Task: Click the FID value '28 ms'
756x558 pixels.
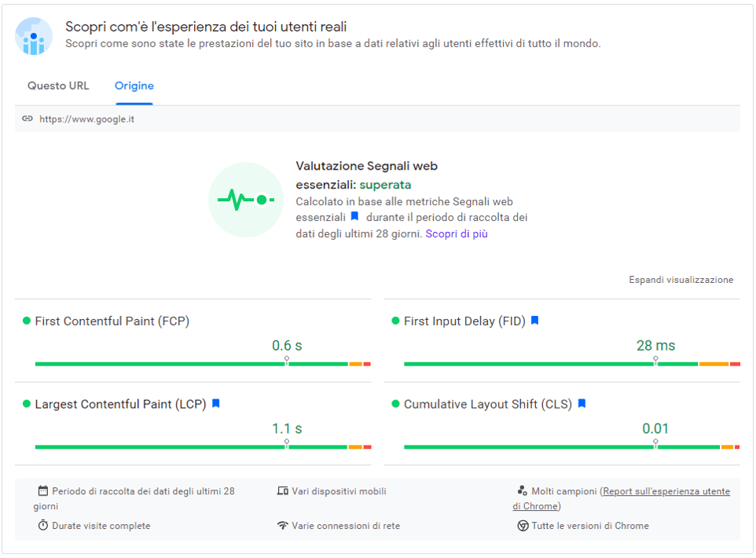Action: [655, 345]
